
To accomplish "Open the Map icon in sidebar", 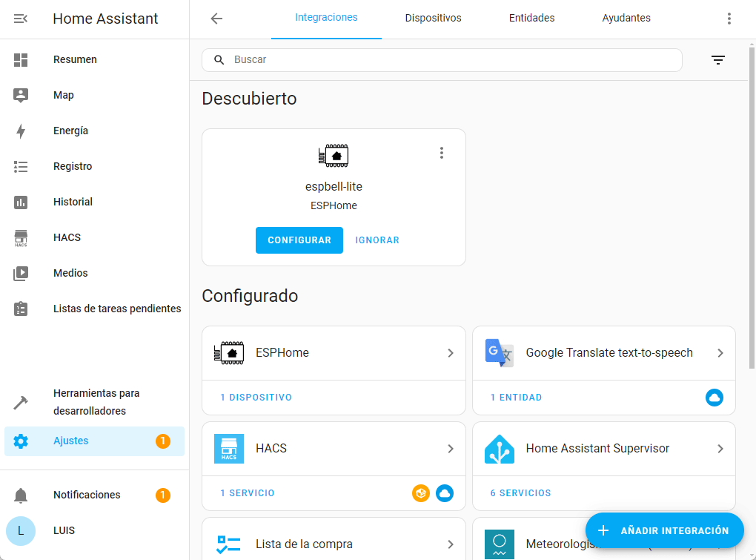I will [x=21, y=96].
